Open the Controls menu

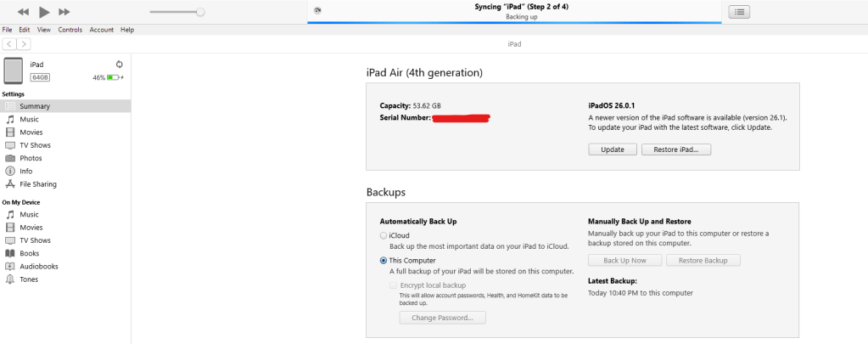pyautogui.click(x=70, y=30)
